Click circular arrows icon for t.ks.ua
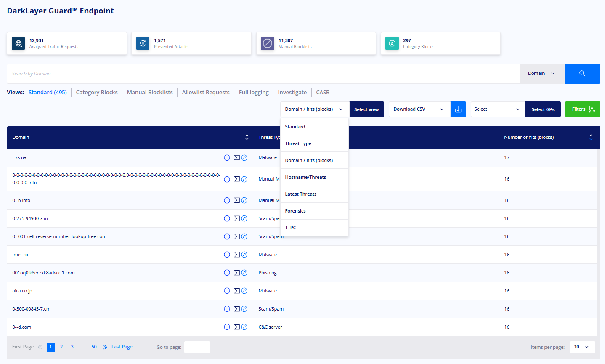The width and height of the screenshot is (605, 364). click(x=244, y=158)
